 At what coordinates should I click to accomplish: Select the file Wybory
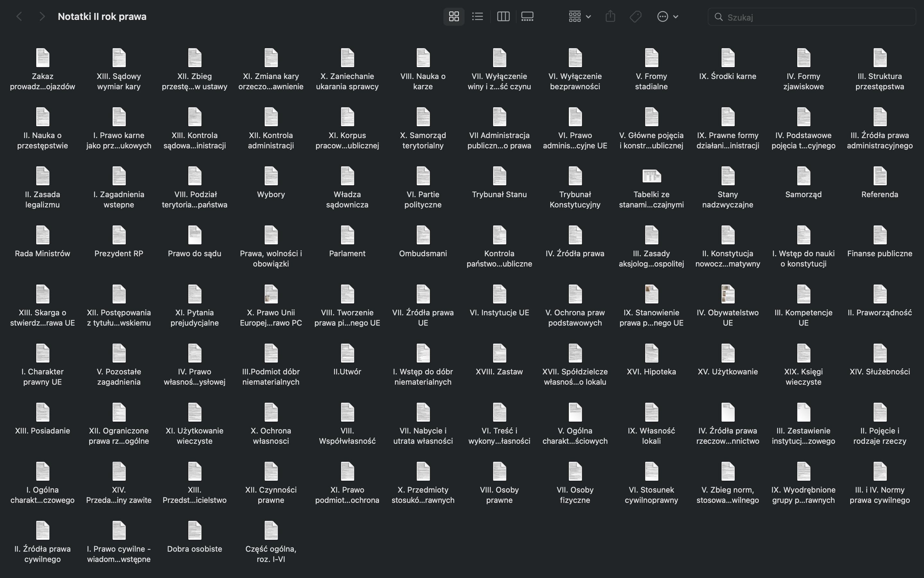click(271, 183)
